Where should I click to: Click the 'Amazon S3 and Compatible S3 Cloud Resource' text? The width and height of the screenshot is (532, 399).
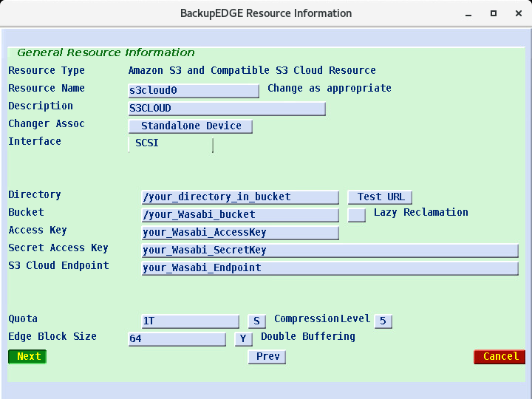coord(252,71)
